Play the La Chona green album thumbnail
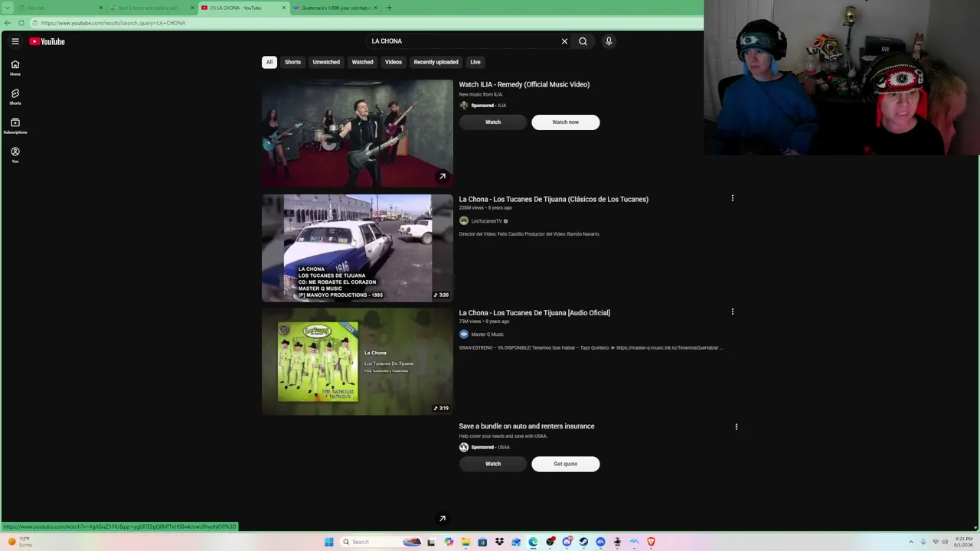Viewport: 980px width, 551px height. coord(358,361)
